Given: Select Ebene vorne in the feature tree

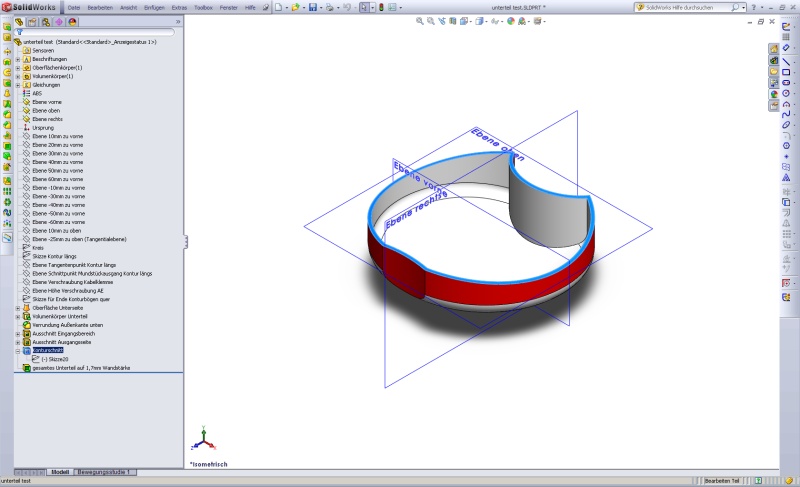Looking at the screenshot, I should [48, 102].
